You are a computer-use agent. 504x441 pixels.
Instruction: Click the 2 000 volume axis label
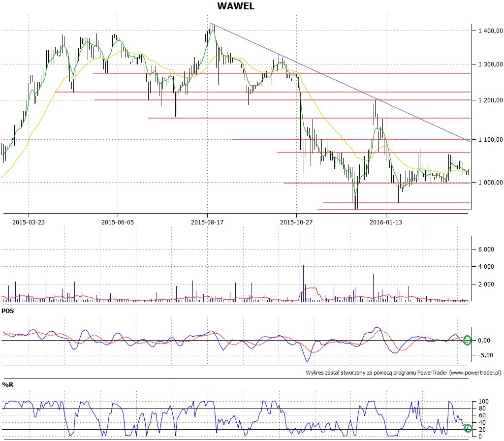487,284
